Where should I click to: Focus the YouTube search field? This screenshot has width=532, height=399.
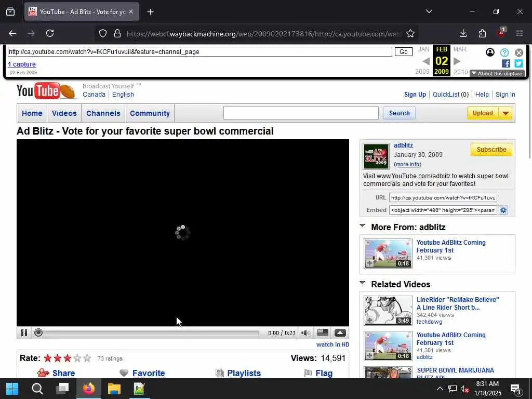[301, 113]
